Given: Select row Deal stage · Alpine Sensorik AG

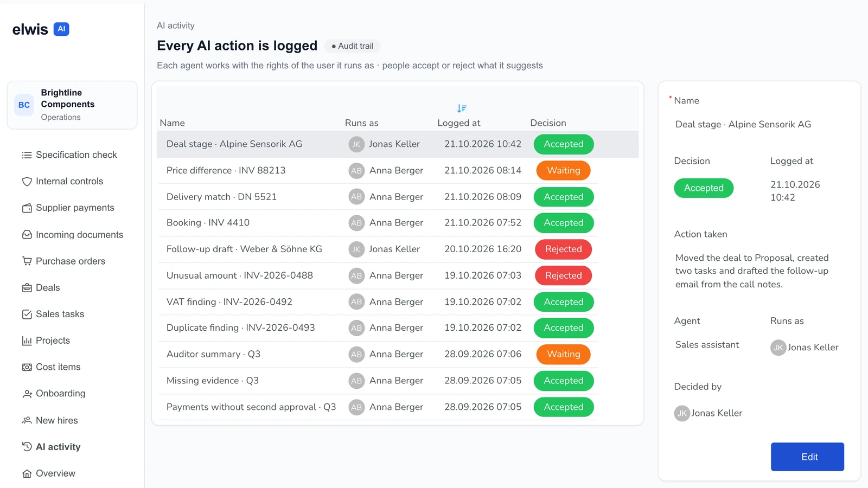Looking at the screenshot, I should (x=398, y=144).
